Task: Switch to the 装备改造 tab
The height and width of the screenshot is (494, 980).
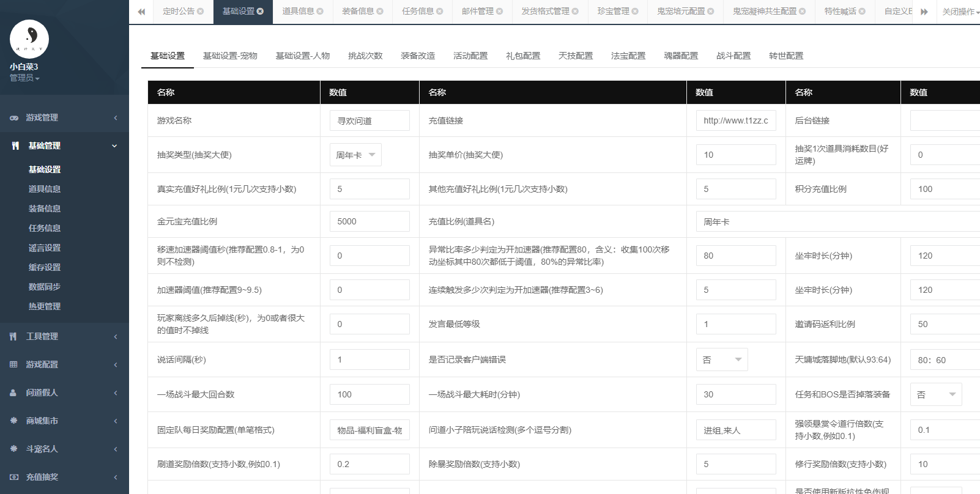Action: [418, 56]
